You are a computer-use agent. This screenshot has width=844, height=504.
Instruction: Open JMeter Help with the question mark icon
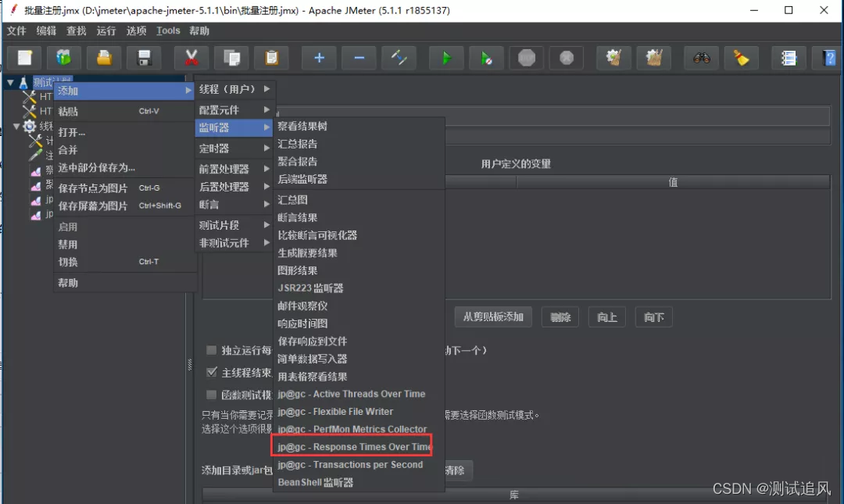click(830, 57)
